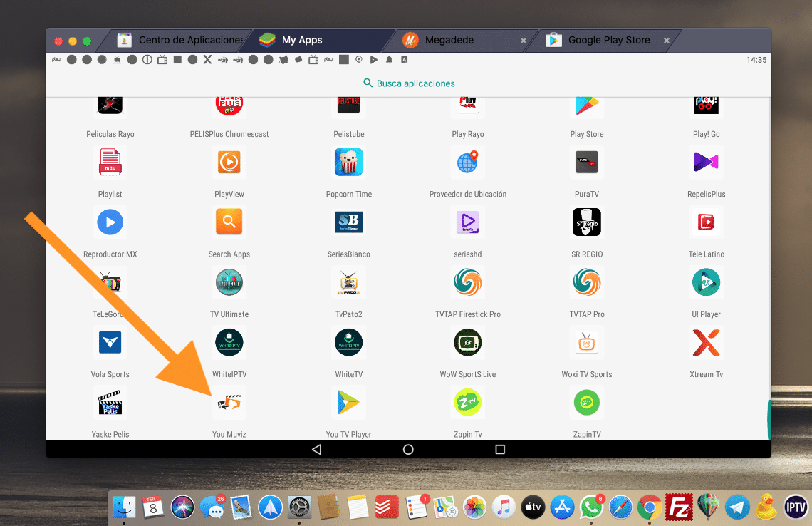Open the You Muviz app
Screen dimensions: 812x526
point(229,403)
